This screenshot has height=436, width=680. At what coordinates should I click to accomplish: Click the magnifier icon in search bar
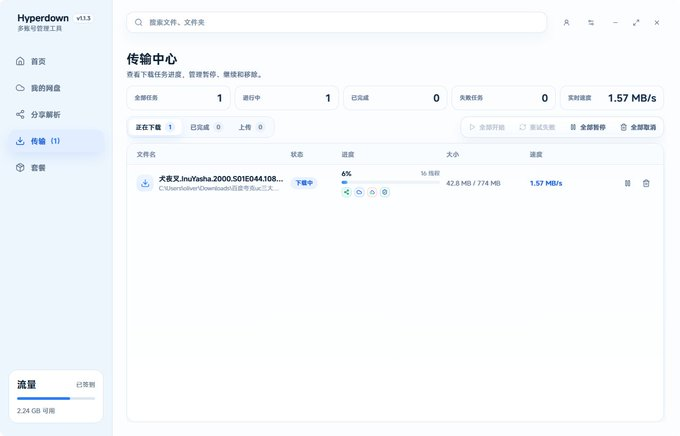tap(138, 22)
